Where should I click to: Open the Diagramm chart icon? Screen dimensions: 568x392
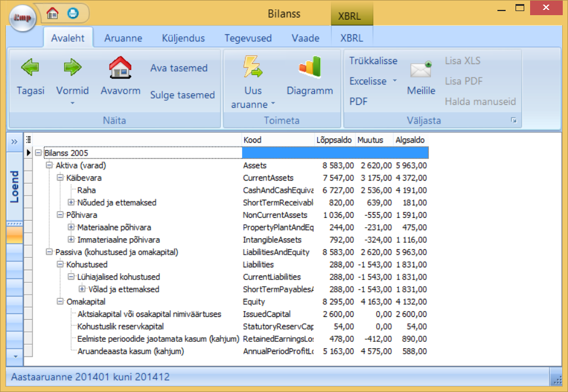[x=310, y=68]
